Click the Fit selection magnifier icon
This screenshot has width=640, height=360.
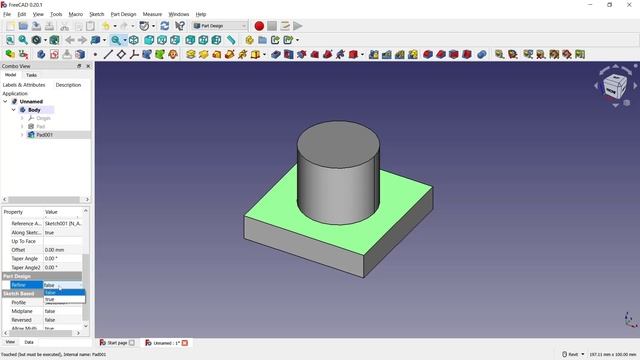coord(23,40)
